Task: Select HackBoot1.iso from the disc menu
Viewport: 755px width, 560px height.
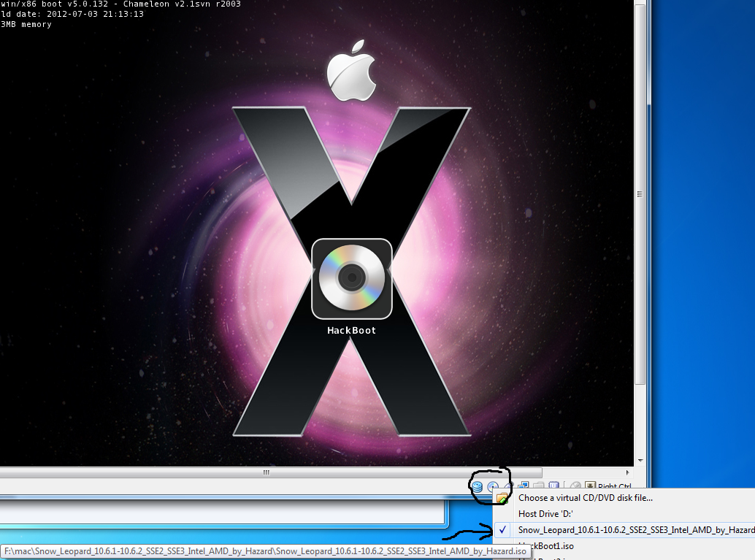Action: click(x=624, y=545)
